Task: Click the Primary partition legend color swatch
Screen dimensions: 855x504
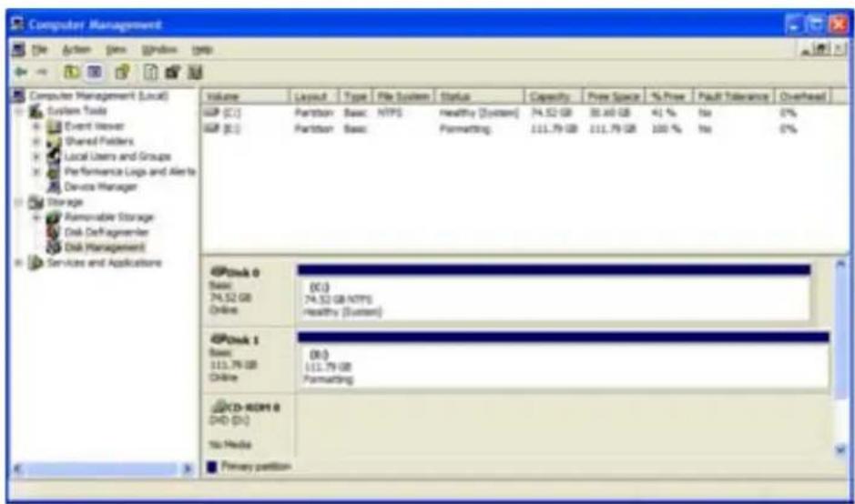Action: click(x=212, y=467)
